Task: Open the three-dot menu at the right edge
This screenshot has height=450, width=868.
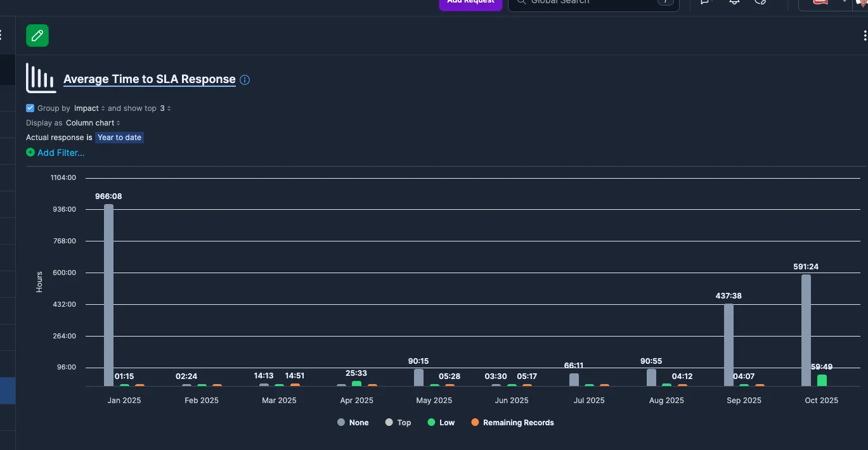Action: point(865,36)
